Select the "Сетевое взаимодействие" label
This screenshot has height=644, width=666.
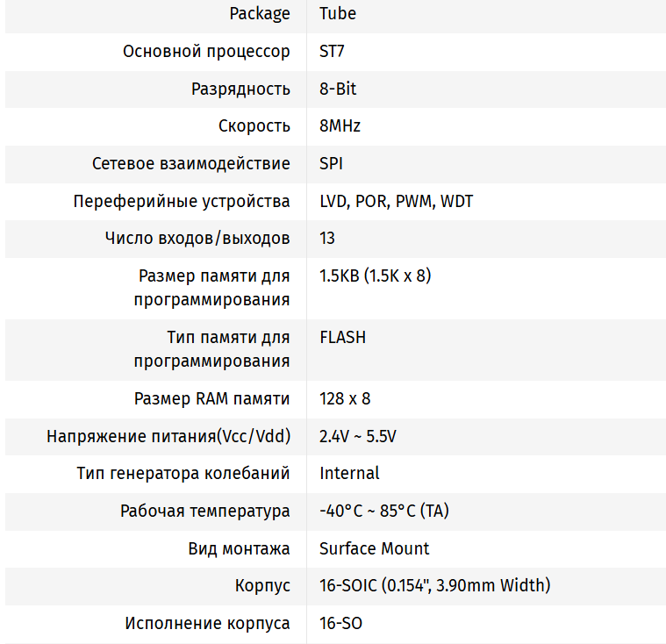coord(190,163)
